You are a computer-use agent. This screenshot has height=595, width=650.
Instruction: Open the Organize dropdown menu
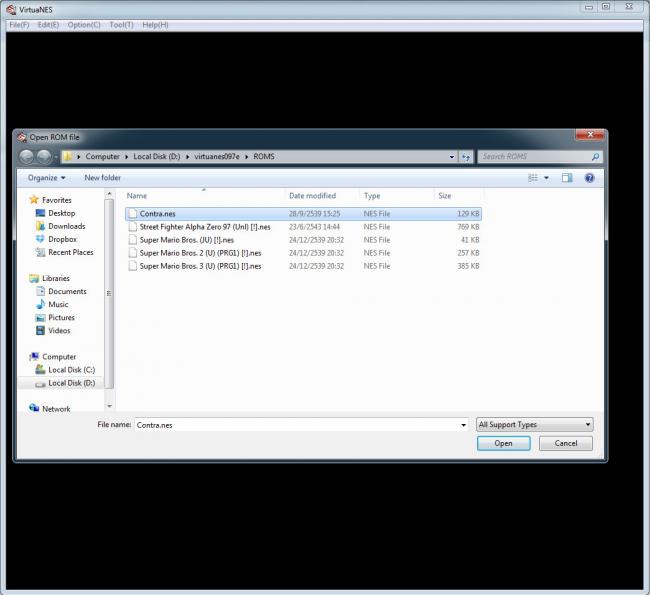coord(46,178)
